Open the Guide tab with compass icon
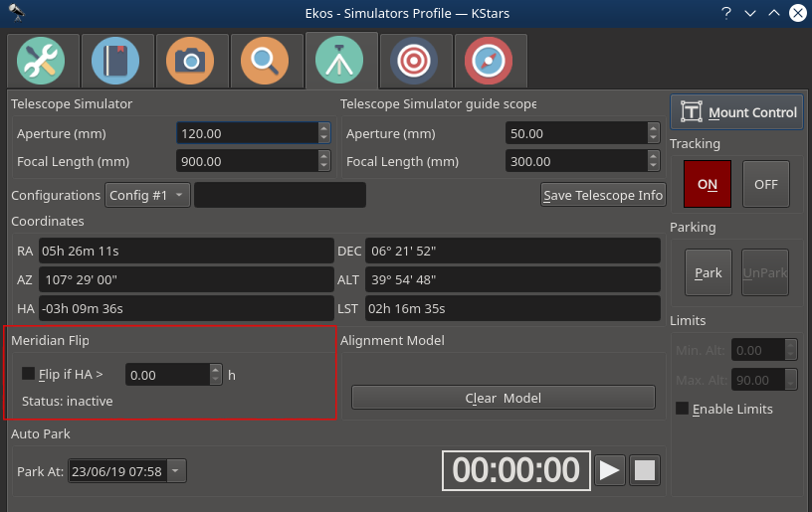The image size is (812, 512). click(x=489, y=61)
